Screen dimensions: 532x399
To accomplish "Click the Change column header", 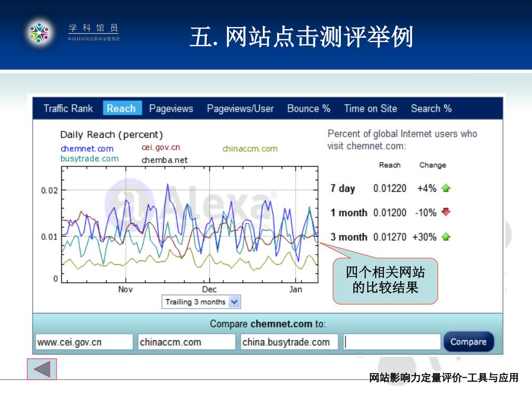I will click(433, 165).
